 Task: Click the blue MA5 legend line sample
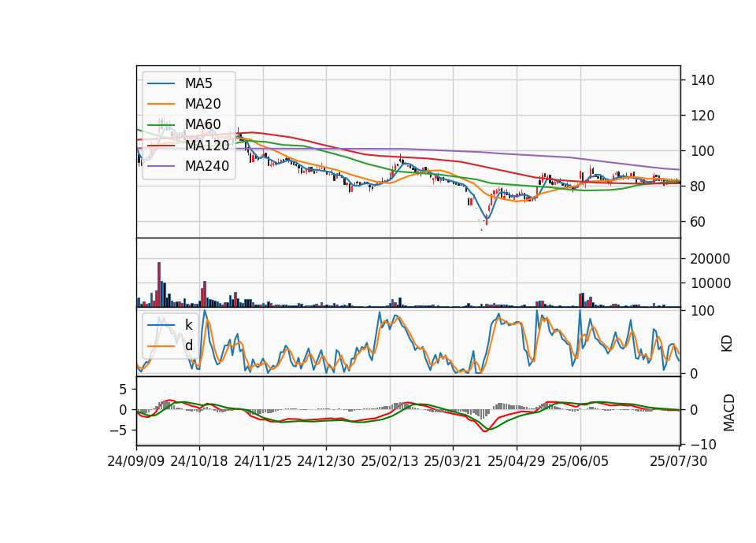tap(161, 83)
